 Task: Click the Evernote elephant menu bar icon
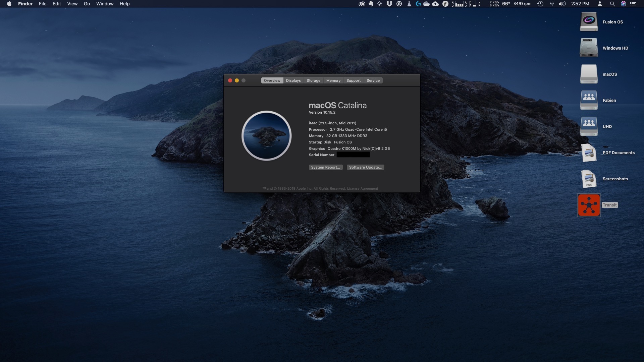click(371, 4)
